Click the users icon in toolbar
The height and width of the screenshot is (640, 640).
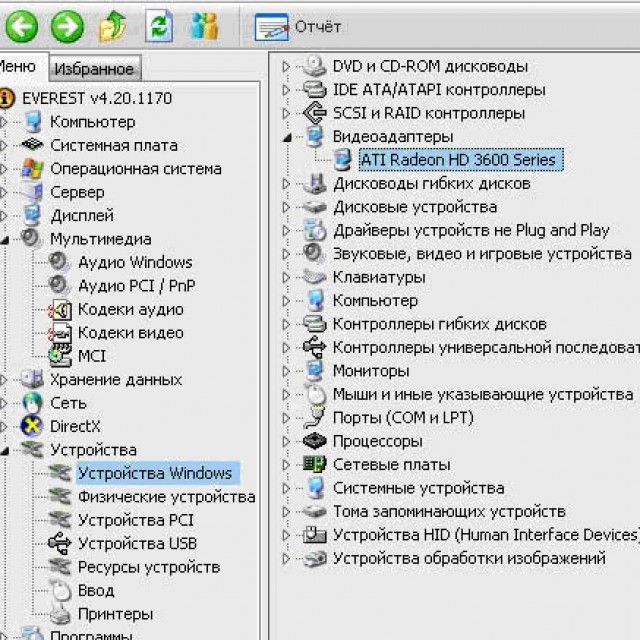pos(205,27)
